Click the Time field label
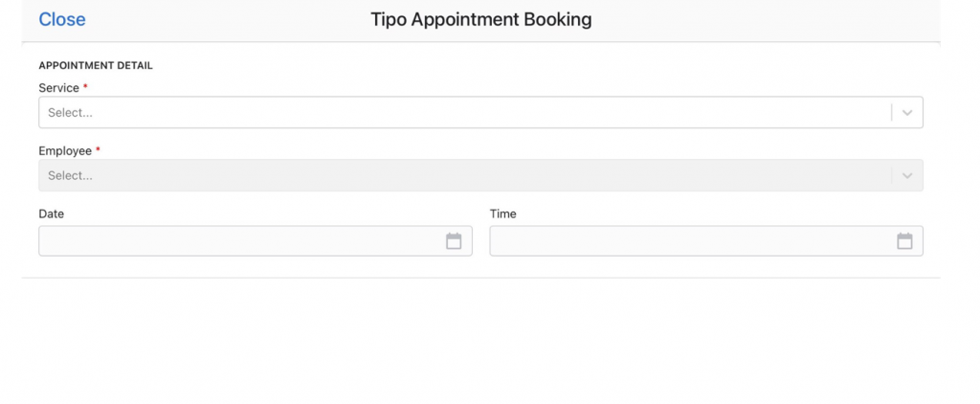The width and height of the screenshot is (980, 404). pyautogui.click(x=503, y=213)
